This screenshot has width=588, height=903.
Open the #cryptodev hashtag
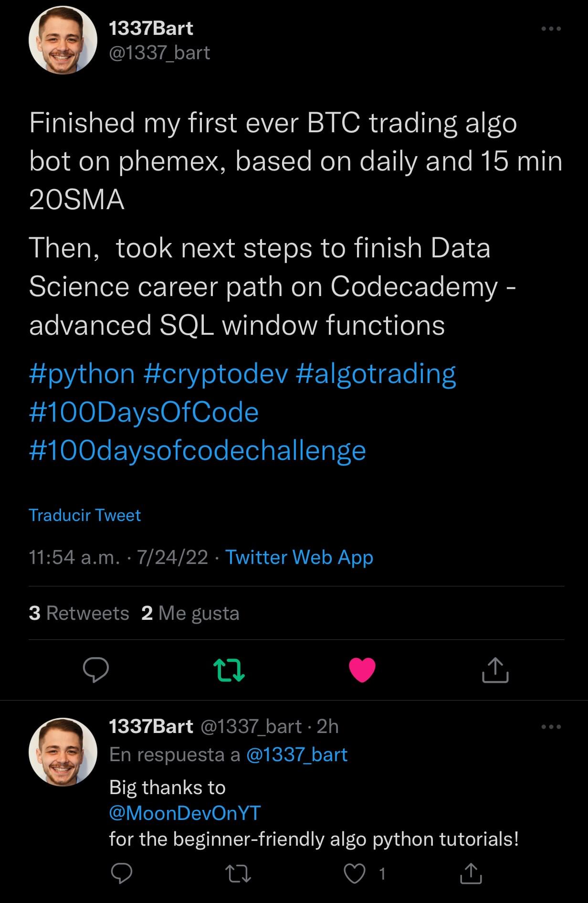(216, 373)
